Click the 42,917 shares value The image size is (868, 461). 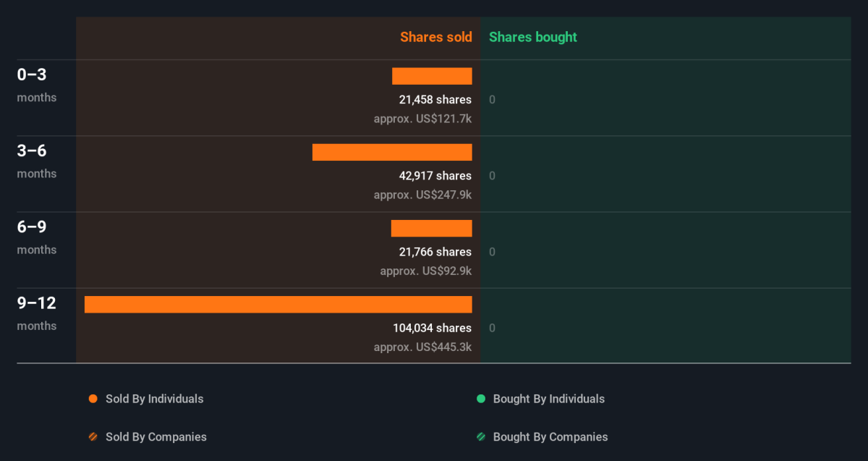[x=435, y=176]
